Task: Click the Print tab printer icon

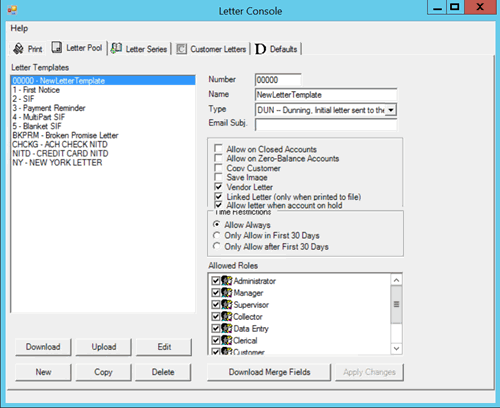Action: (18, 49)
